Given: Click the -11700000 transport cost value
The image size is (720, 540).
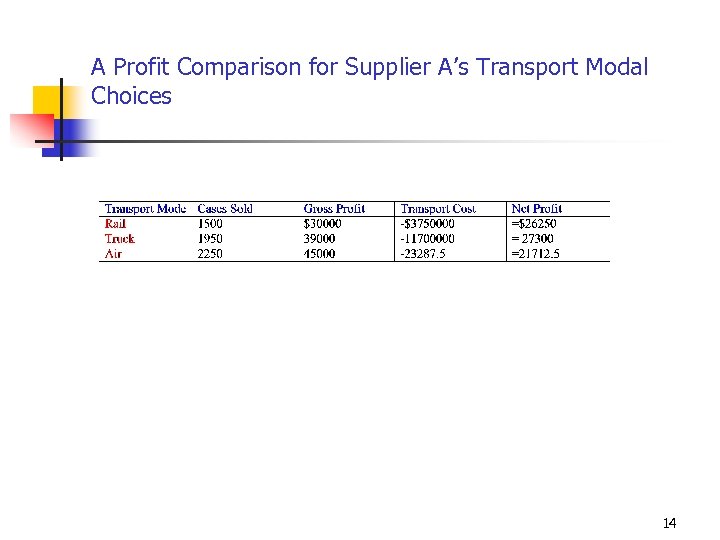Looking at the screenshot, I should pos(427,239).
